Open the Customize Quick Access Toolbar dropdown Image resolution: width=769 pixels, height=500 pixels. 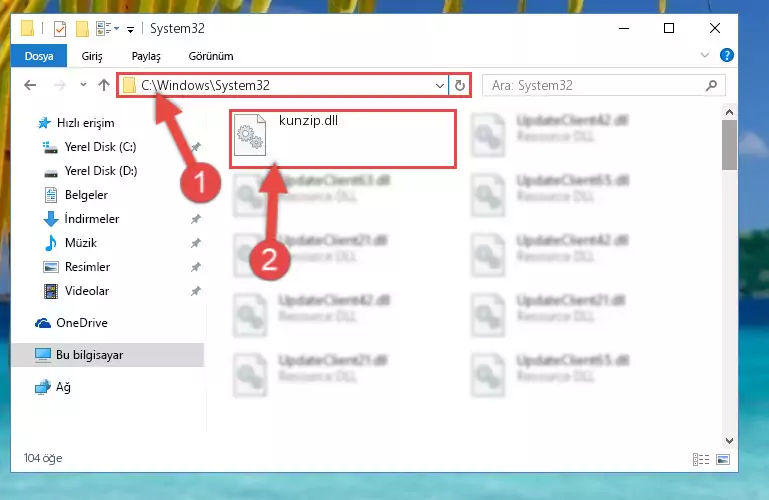point(130,29)
